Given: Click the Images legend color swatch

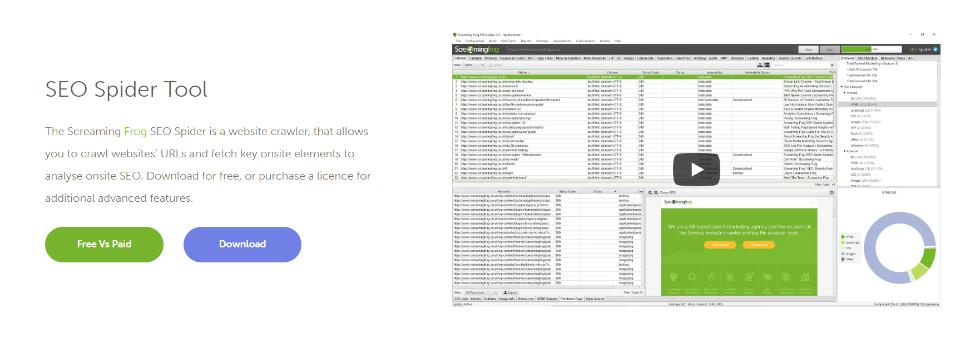Looking at the screenshot, I should (x=843, y=253).
